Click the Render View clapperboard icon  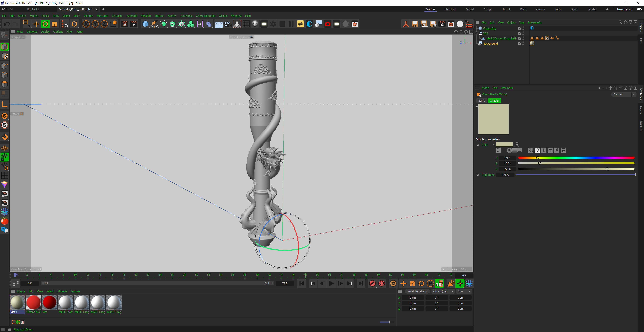[x=124, y=24]
